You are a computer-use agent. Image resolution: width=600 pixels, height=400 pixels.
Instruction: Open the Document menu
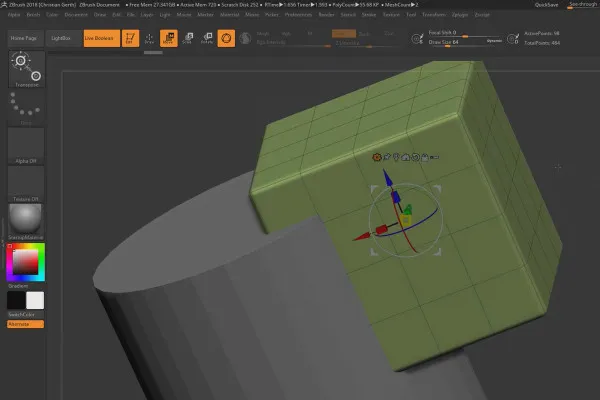pos(76,15)
